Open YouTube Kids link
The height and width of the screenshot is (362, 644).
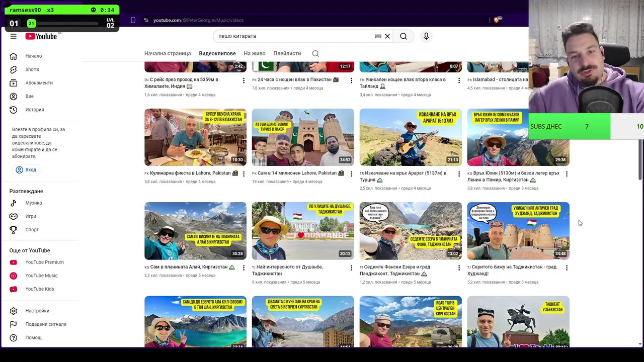click(x=40, y=289)
